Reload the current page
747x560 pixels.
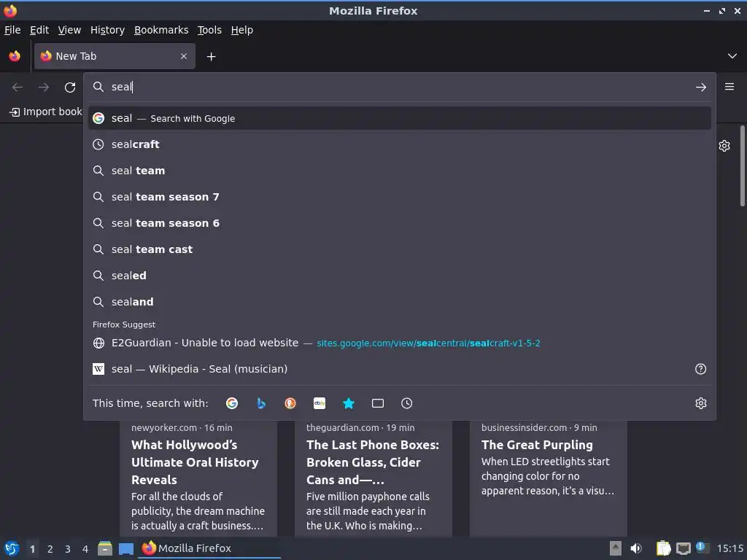tap(70, 87)
